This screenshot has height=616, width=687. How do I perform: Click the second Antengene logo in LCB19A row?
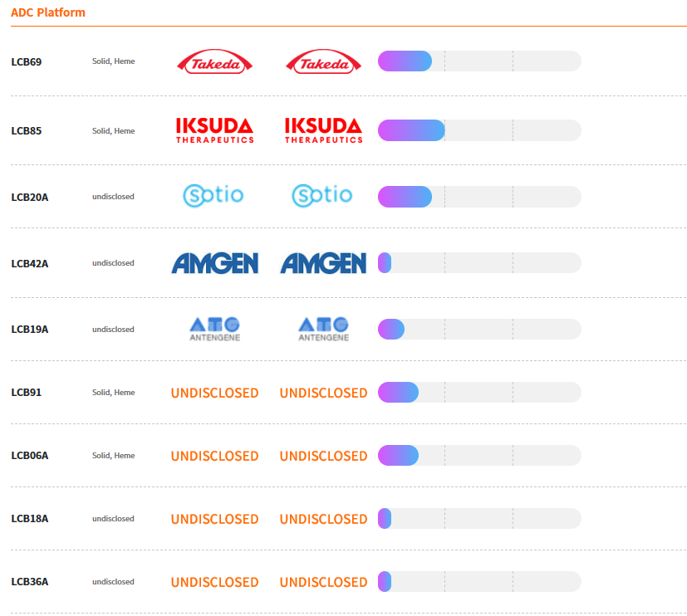click(323, 329)
